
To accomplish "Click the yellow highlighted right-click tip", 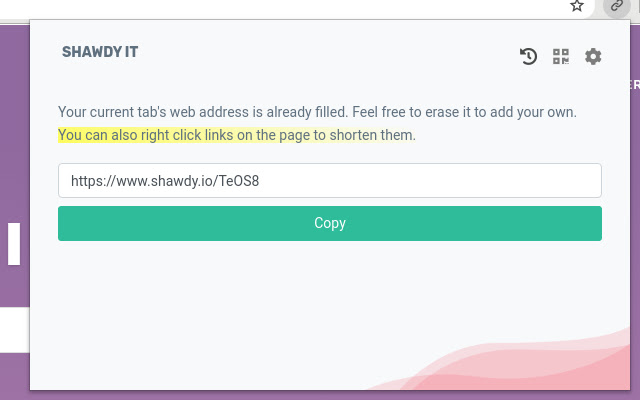I will click(220, 134).
